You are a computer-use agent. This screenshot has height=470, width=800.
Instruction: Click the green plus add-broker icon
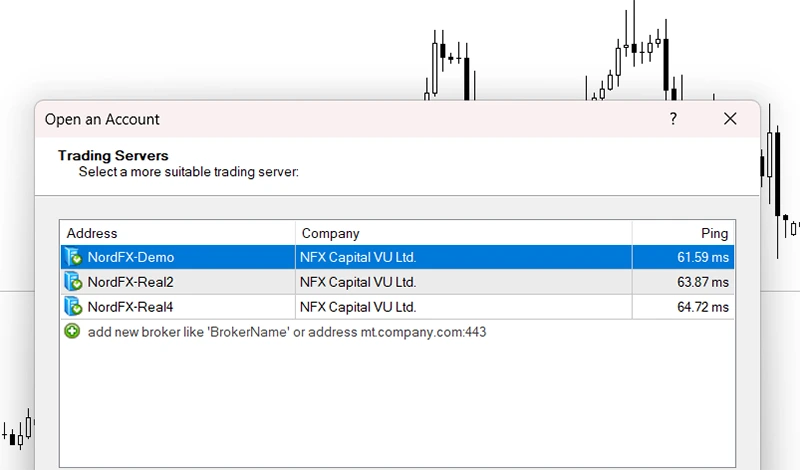(72, 331)
